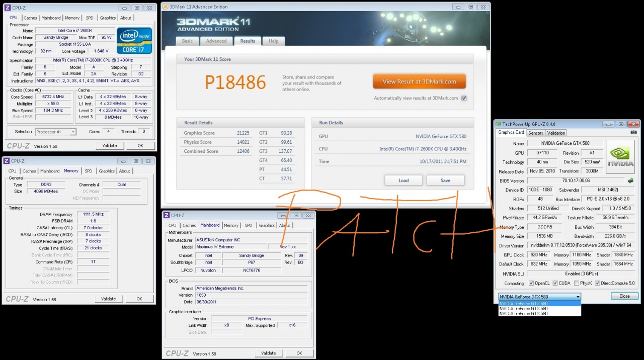Viewport: 644px width, 360px height.
Task: Click the CPU-Z icon in the Mainboard window title bar
Action: [167, 215]
